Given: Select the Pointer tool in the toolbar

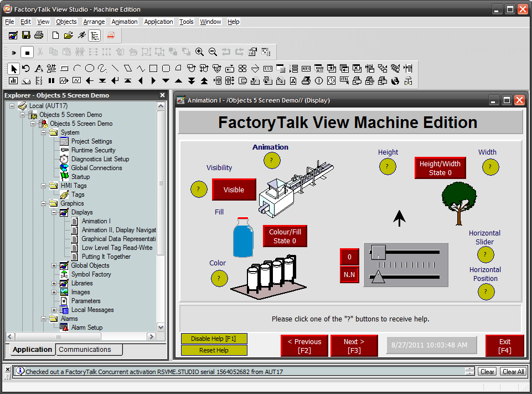Looking at the screenshot, I should [13, 68].
